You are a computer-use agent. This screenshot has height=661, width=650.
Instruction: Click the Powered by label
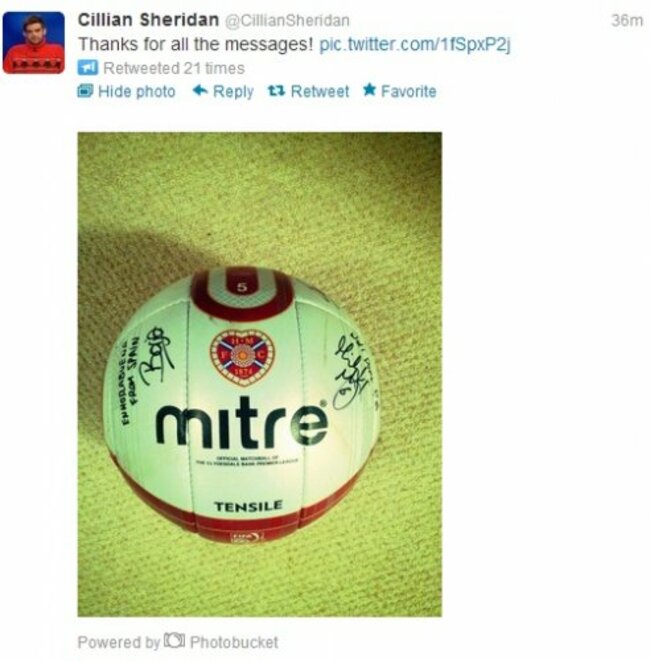pos(119,643)
